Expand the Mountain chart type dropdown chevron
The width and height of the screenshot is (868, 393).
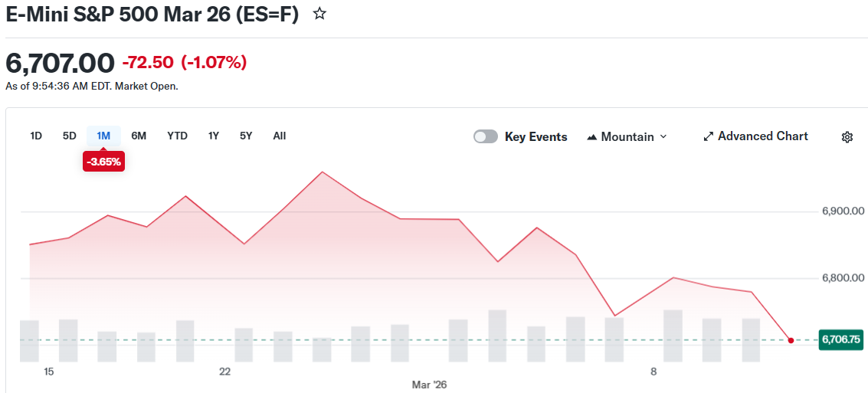[663, 136]
